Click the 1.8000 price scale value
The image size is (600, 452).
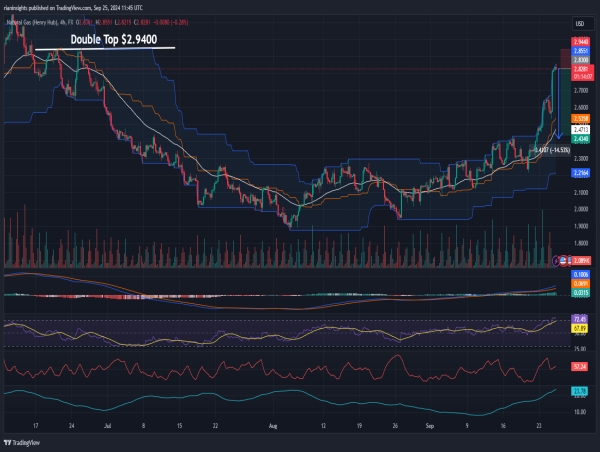click(581, 243)
